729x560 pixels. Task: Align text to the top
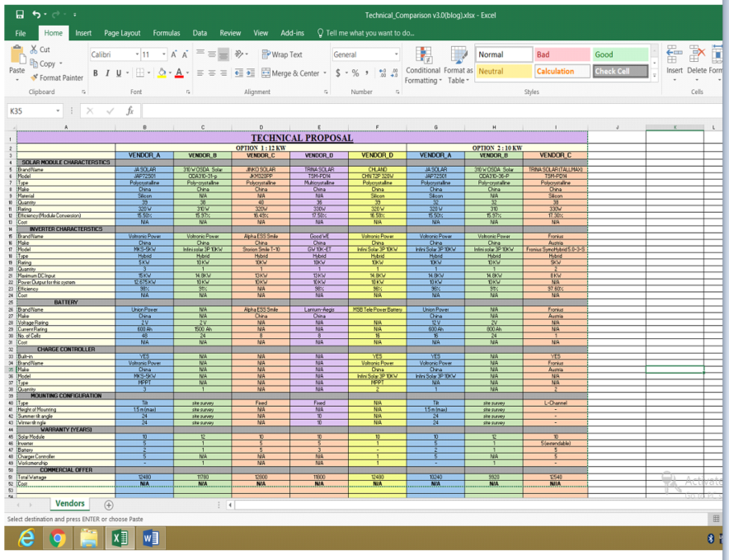tap(200, 54)
